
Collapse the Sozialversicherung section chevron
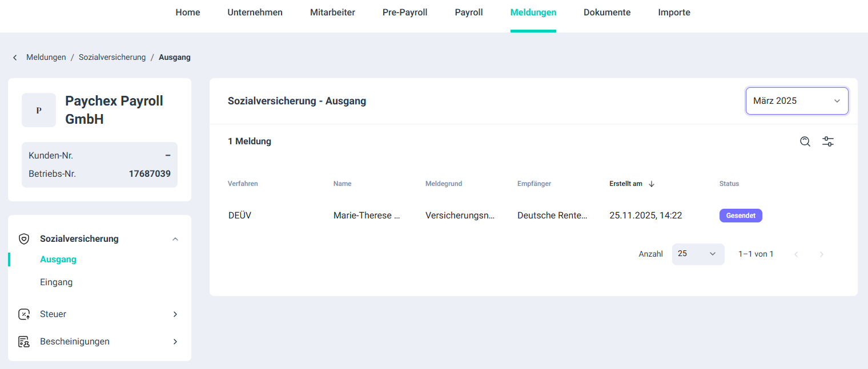click(x=175, y=239)
